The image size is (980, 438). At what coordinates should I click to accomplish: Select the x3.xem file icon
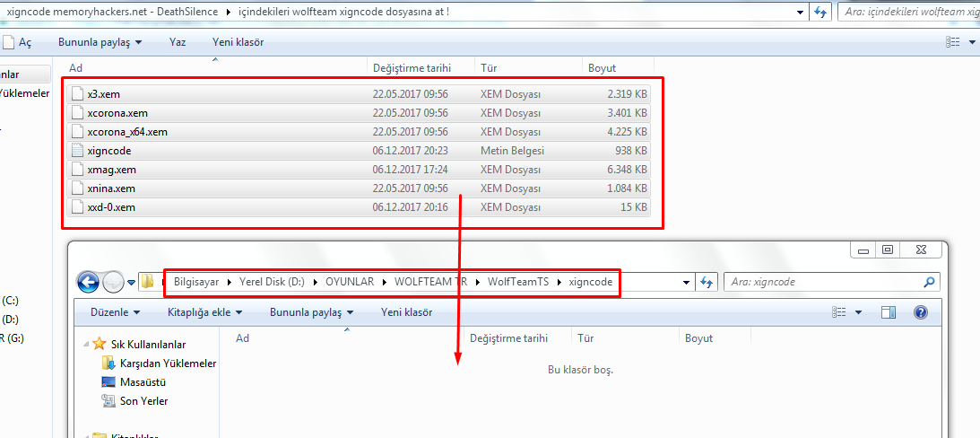pos(77,94)
